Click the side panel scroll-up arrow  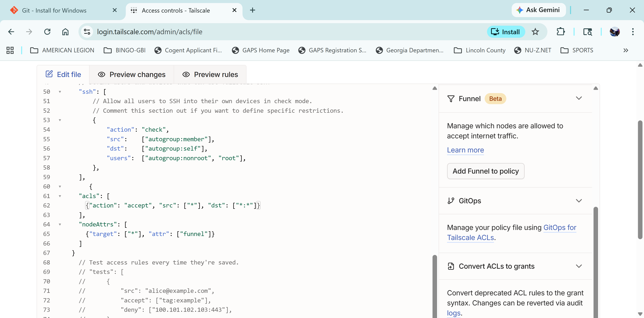click(596, 88)
